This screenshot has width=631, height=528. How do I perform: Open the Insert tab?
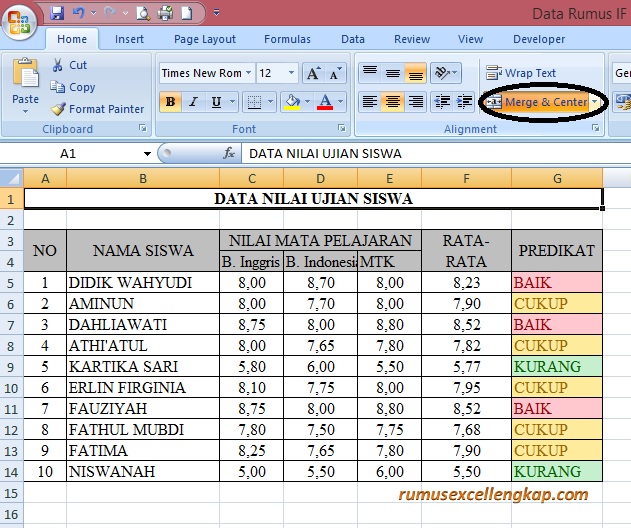pos(129,39)
